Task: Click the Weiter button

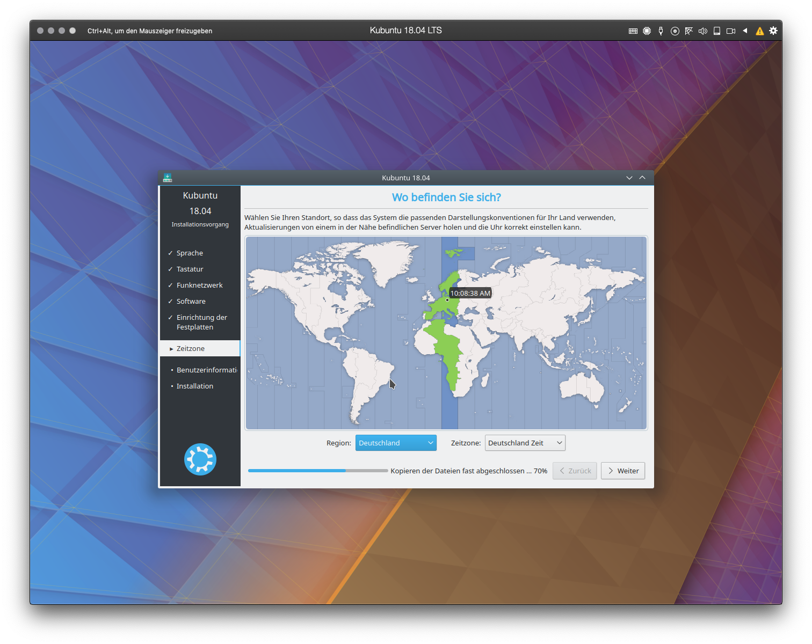Action: [623, 471]
